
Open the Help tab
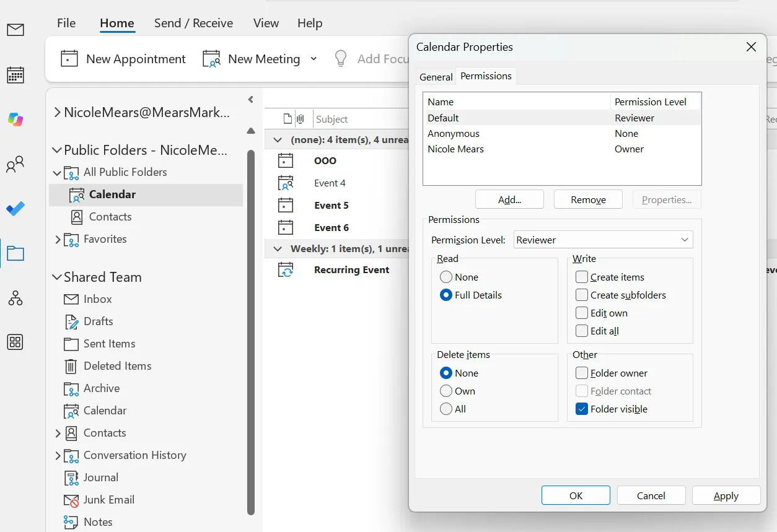[x=310, y=23]
